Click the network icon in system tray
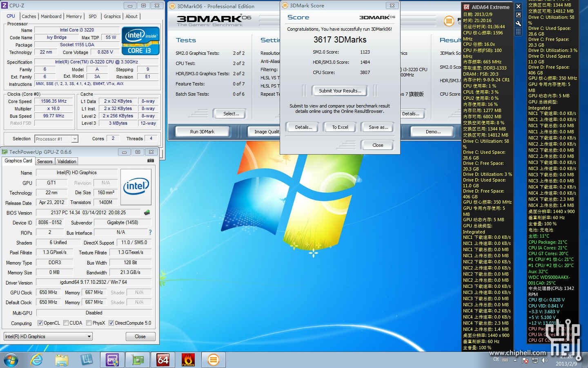 (535, 360)
